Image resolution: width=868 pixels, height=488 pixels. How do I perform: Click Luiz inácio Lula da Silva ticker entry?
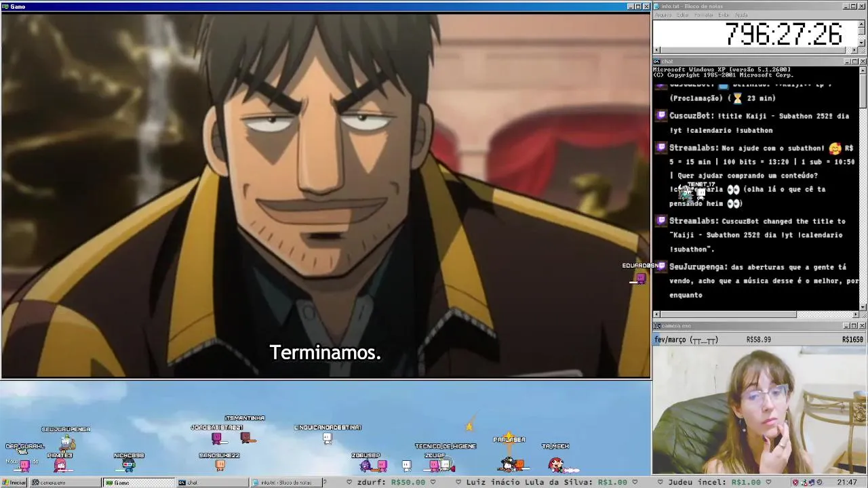(x=548, y=483)
